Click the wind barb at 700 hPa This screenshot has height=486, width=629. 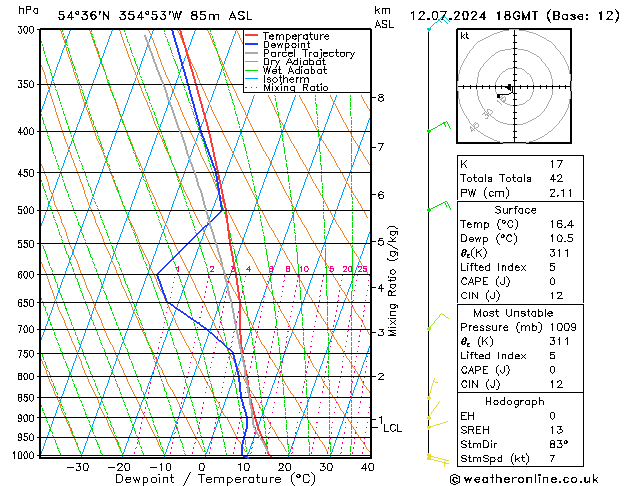[x=438, y=322]
